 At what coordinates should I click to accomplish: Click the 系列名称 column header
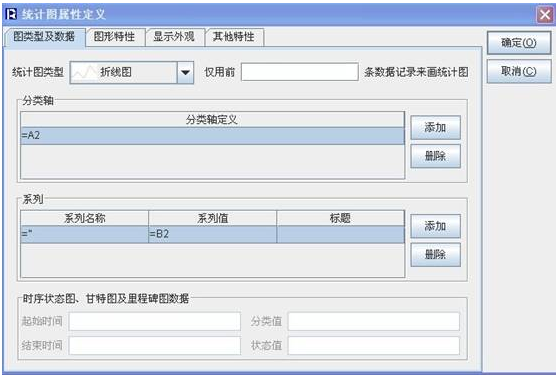tap(85, 218)
